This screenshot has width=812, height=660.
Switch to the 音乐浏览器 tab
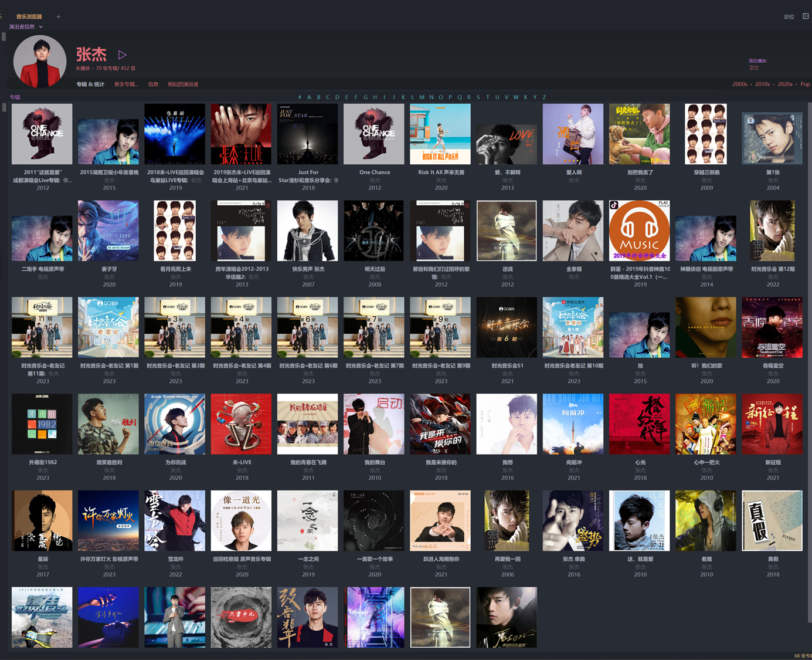(x=29, y=16)
